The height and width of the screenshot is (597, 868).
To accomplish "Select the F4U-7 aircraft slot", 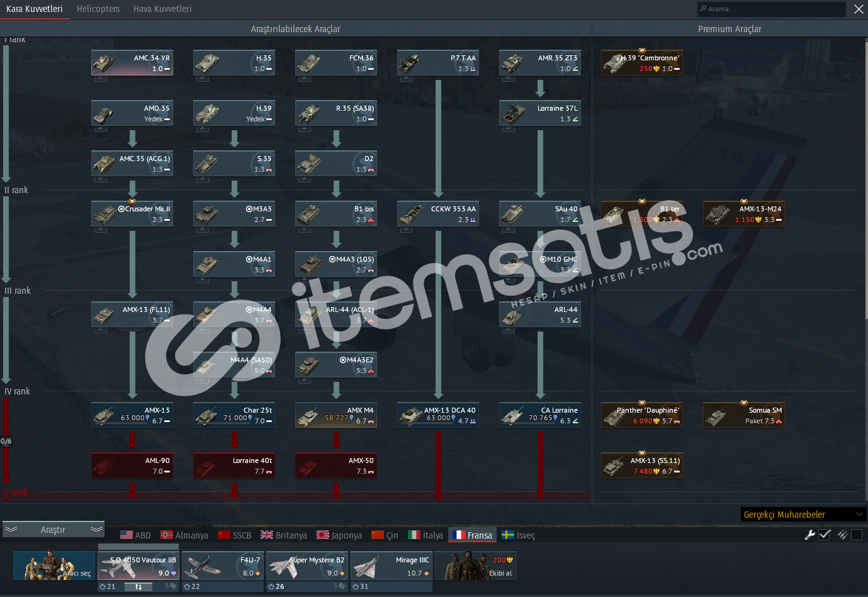I will pos(223,566).
